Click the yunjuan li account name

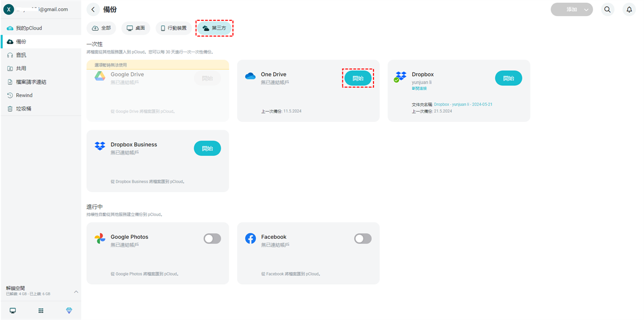(x=422, y=82)
